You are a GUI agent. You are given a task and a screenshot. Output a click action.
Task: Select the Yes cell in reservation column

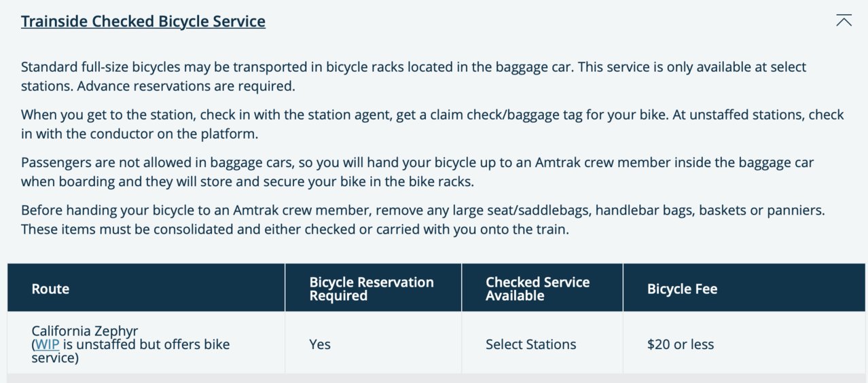320,344
